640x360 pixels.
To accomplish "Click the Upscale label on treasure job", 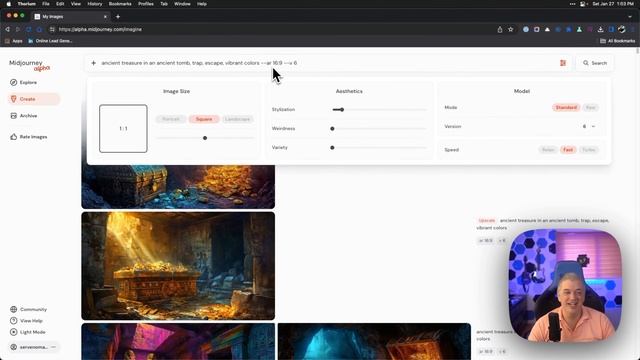I will point(487,220).
